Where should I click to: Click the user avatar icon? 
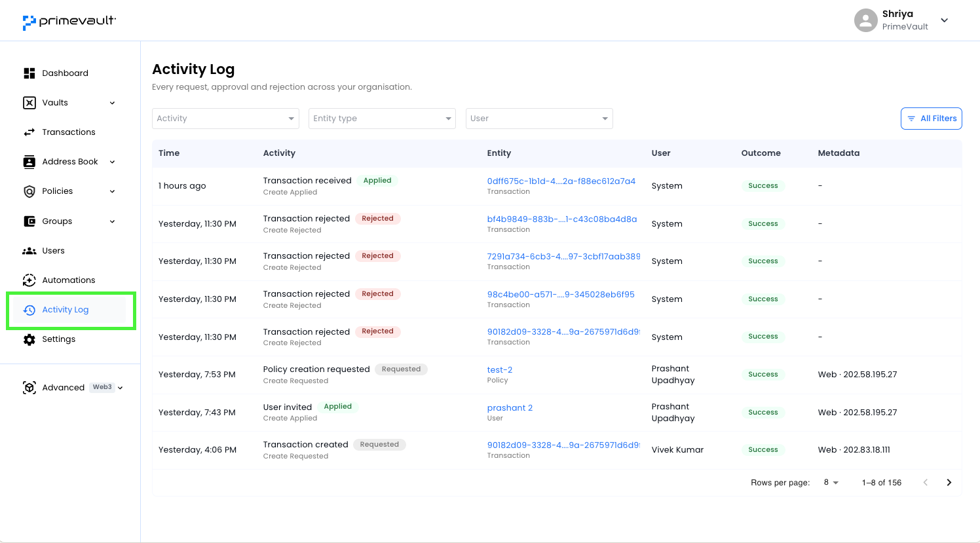click(866, 20)
